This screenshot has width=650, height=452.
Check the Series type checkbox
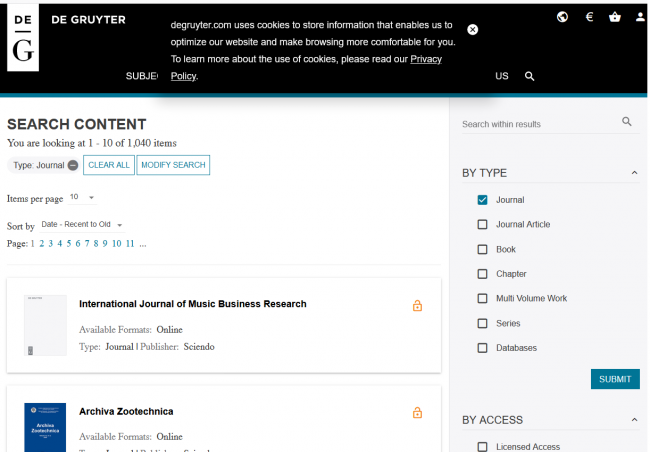coord(483,323)
